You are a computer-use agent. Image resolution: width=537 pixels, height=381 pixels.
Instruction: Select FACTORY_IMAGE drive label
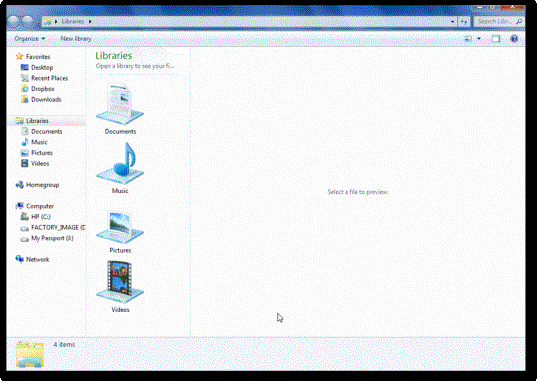click(58, 227)
